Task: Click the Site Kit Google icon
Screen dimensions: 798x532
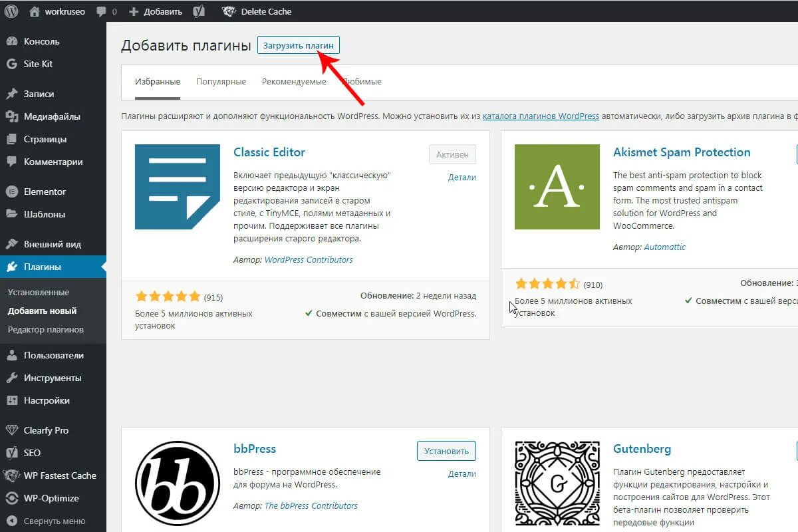Action: tap(11, 64)
